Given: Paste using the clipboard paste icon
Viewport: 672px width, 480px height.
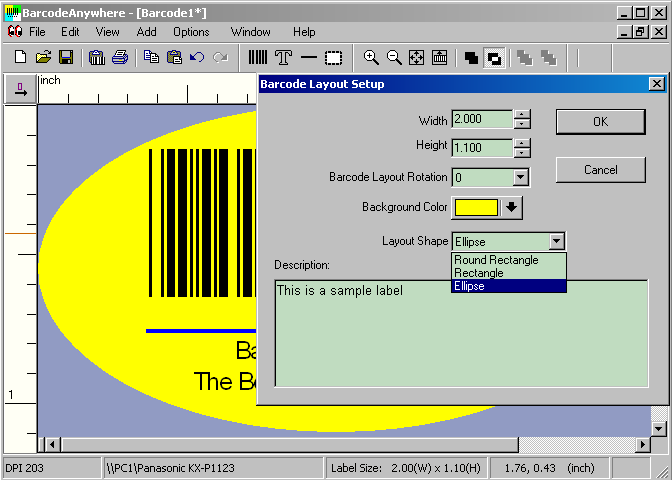Looking at the screenshot, I should click(174, 57).
